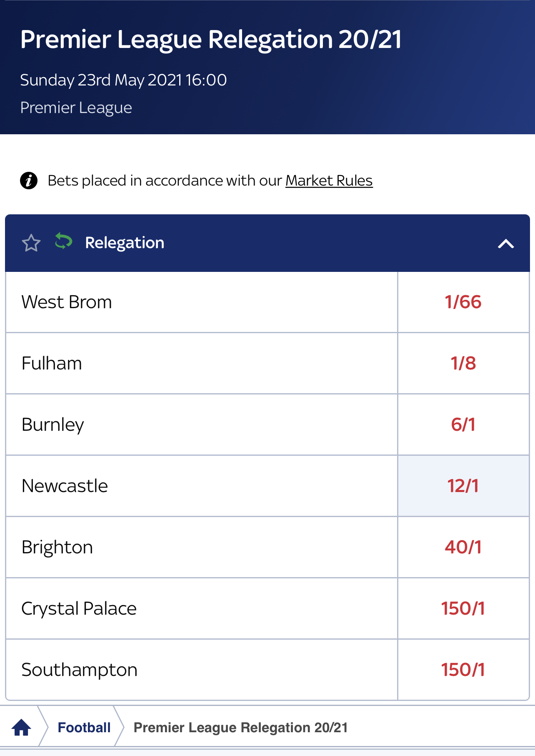Click the Southampton team name row
The height and width of the screenshot is (756, 535).
click(202, 670)
